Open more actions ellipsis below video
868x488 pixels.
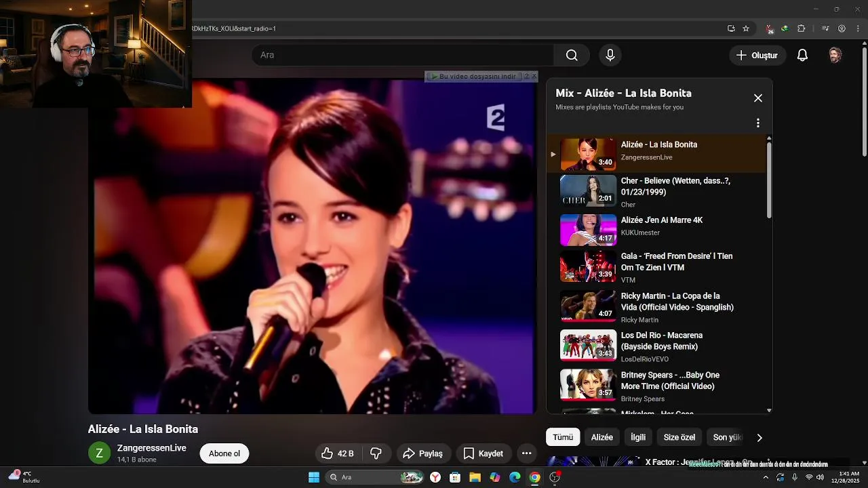526,453
